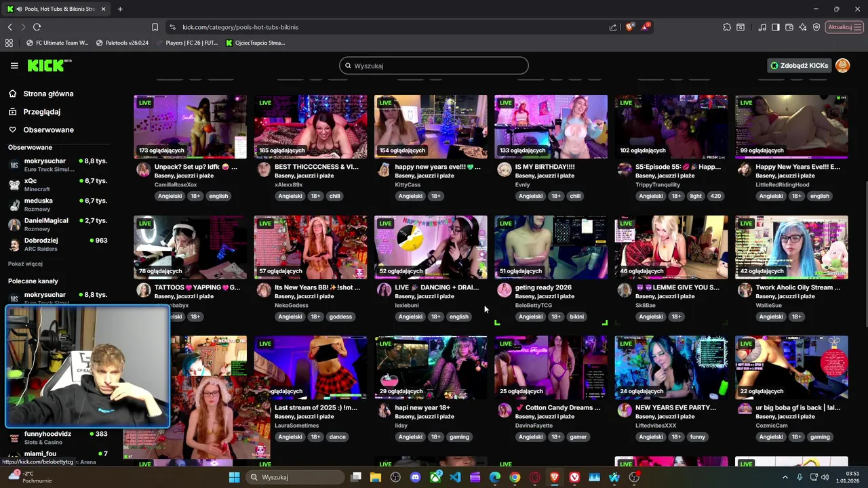This screenshot has width=868, height=488.
Task: Open Visual Studio Code from the taskbar
Action: (x=455, y=477)
